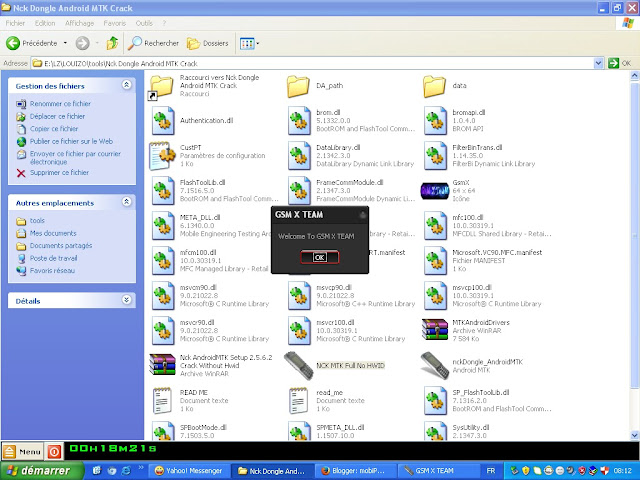Expand the address bar dropdown
The height and width of the screenshot is (480, 640).
598,63
